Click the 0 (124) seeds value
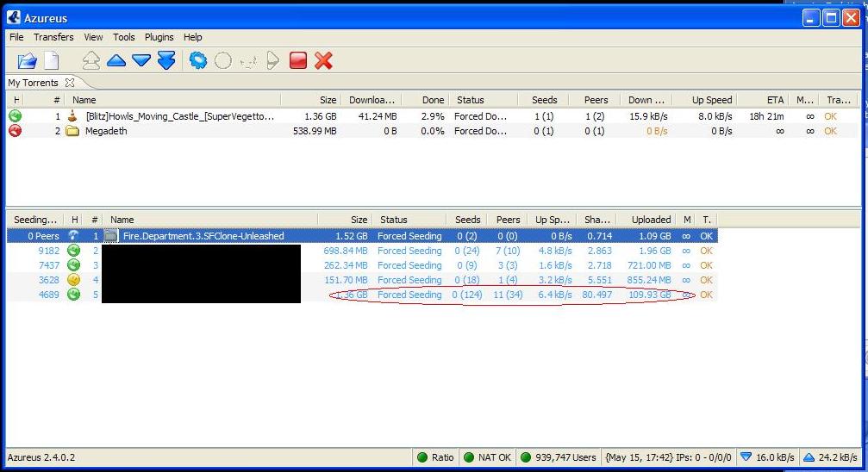Image resolution: width=868 pixels, height=472 pixels. 466,295
